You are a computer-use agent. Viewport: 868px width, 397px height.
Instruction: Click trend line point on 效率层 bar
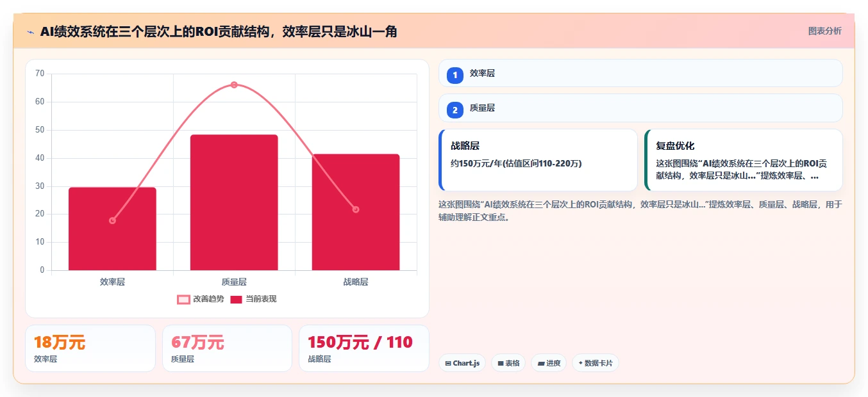coord(112,220)
